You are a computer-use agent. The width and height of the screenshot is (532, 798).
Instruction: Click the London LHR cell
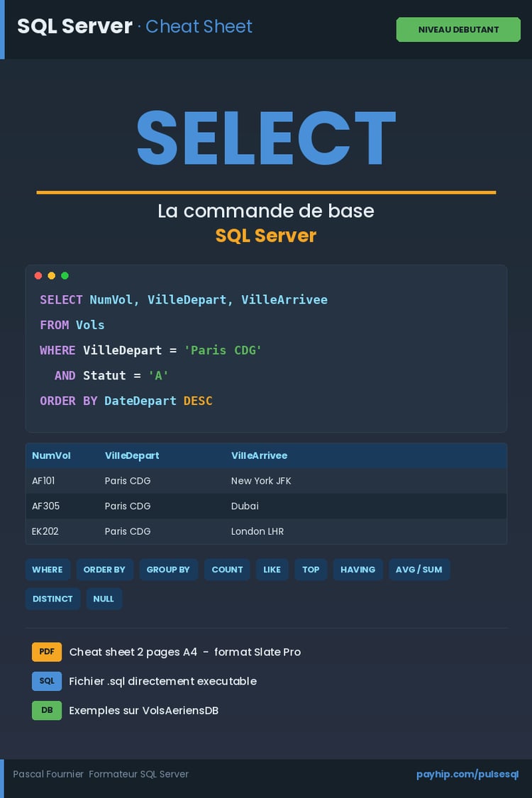coord(257,531)
